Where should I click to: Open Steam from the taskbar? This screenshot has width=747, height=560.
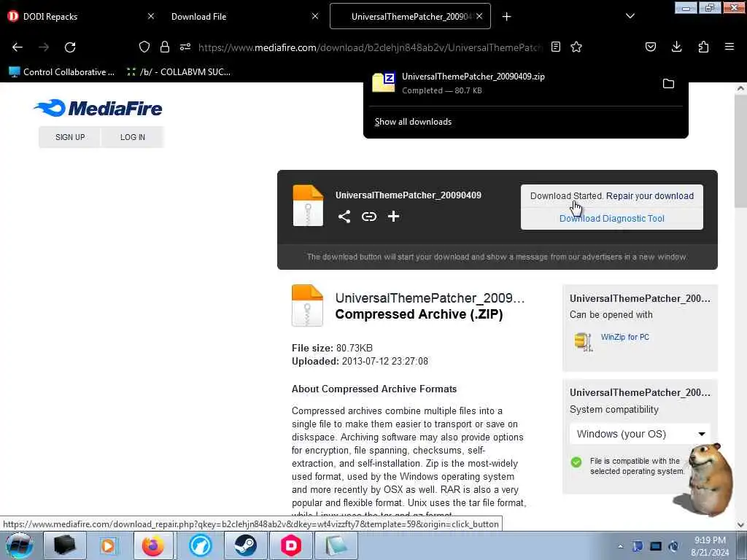[246, 545]
